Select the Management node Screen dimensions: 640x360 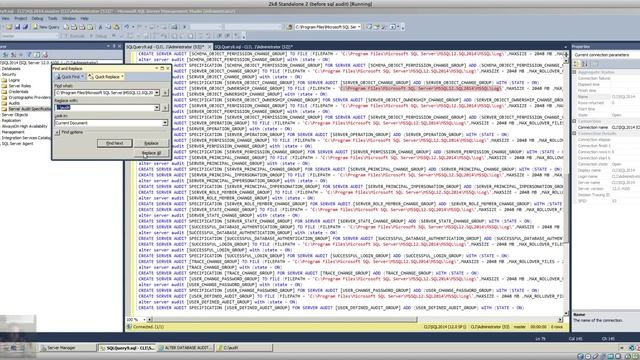13,132
